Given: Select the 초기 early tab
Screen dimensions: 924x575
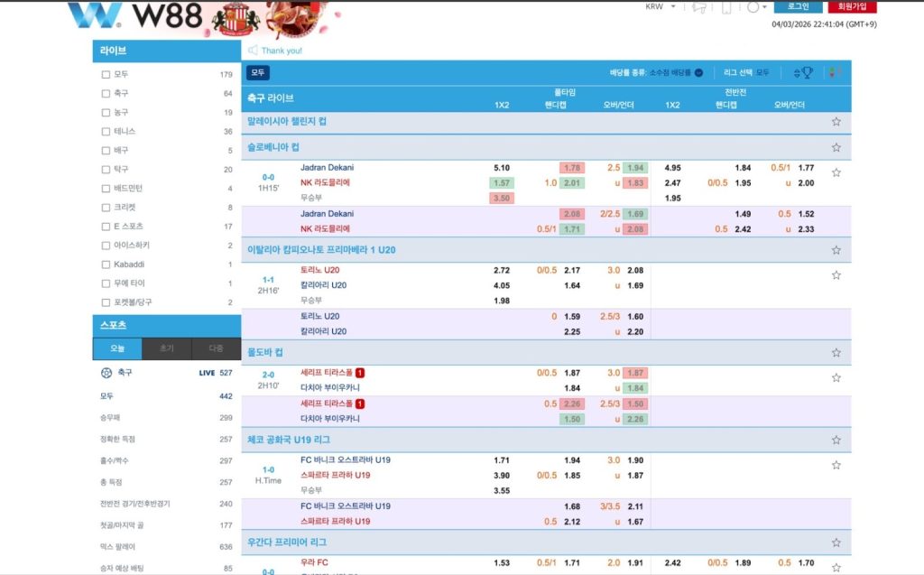Looking at the screenshot, I should 167,348.
